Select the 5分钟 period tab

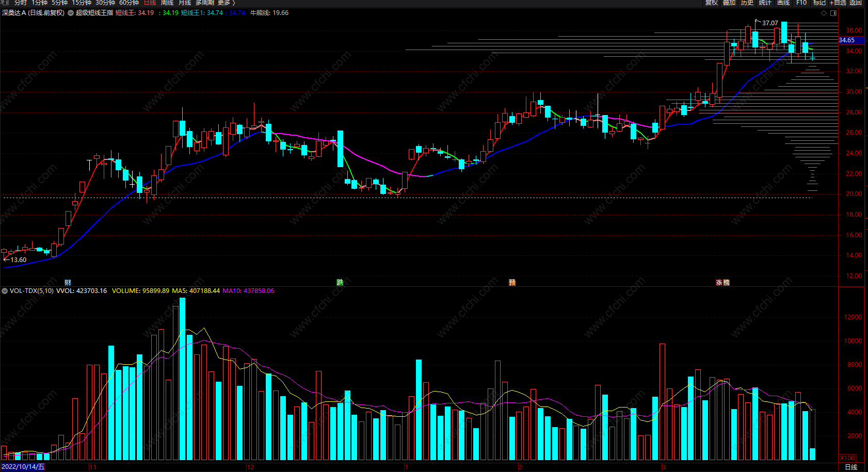pyautogui.click(x=59, y=3)
